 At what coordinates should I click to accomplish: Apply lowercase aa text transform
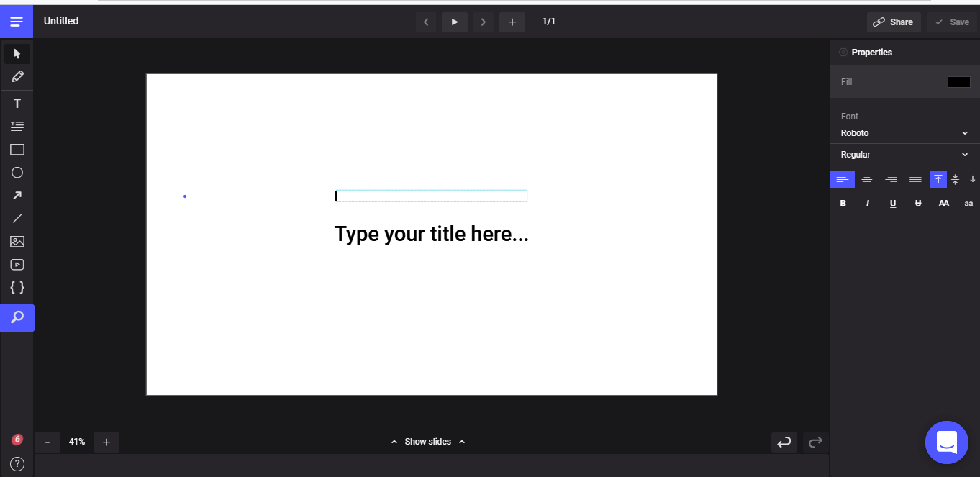tap(968, 204)
